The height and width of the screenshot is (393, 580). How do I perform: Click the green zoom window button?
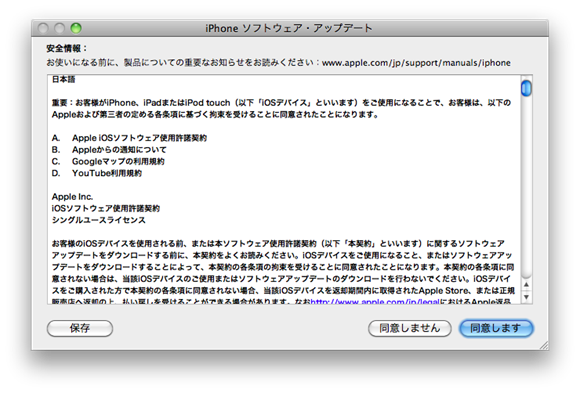[x=76, y=28]
